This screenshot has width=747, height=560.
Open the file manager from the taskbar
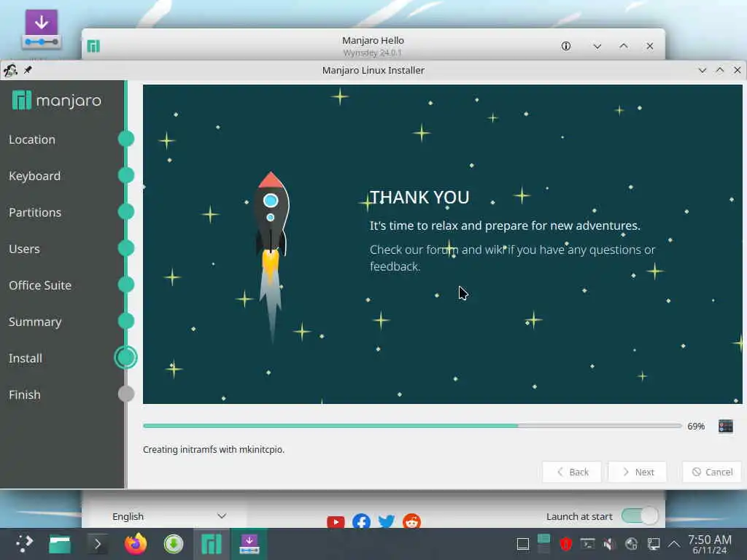[60, 544]
